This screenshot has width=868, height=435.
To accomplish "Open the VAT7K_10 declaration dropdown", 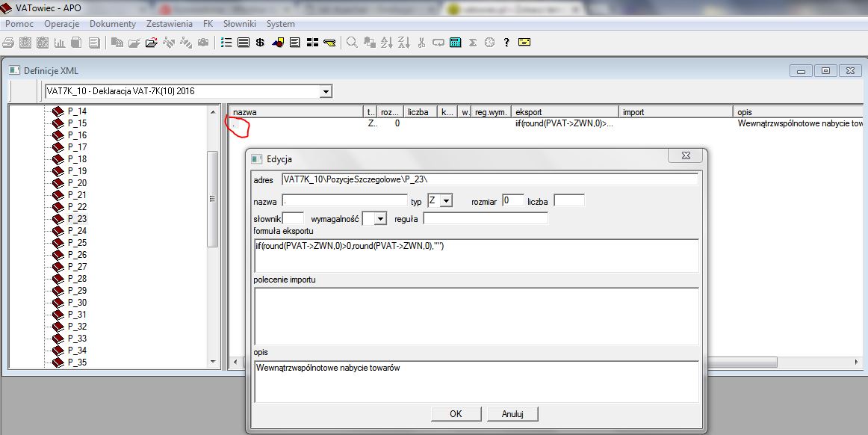I will click(326, 92).
